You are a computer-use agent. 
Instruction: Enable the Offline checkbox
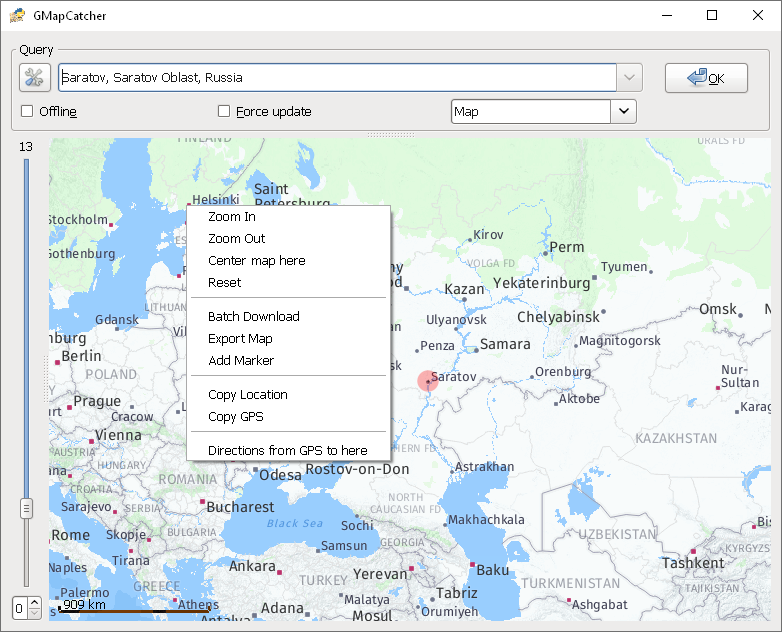[27, 111]
